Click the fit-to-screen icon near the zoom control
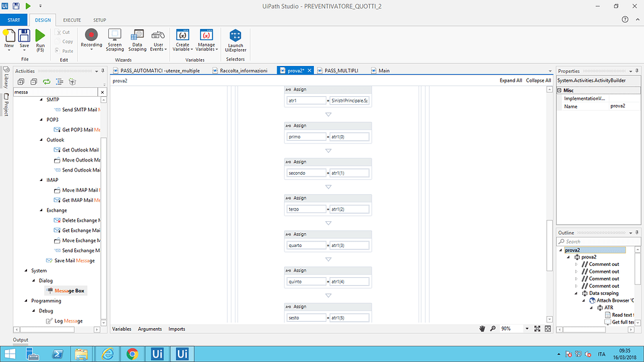This screenshot has height=362, width=644. coord(537,328)
